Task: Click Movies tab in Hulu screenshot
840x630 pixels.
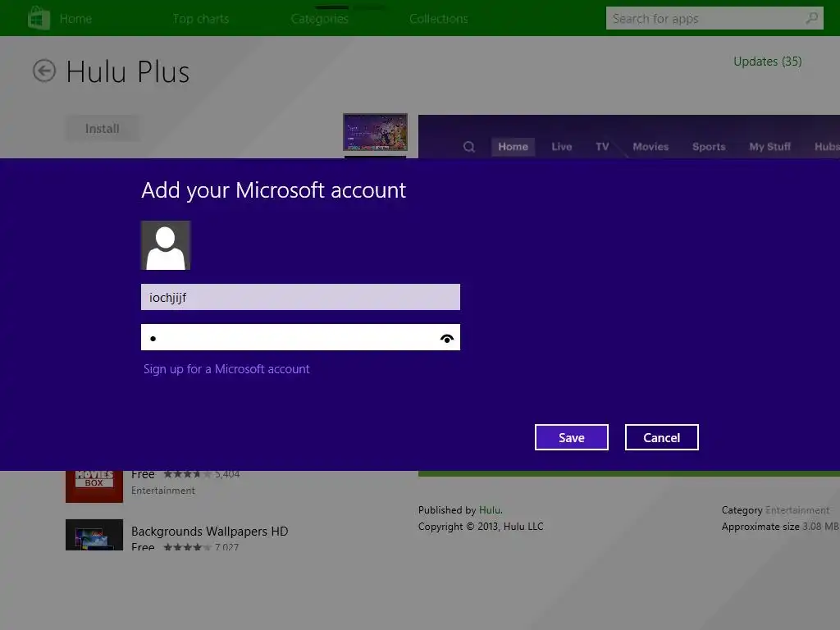Action: click(x=651, y=146)
